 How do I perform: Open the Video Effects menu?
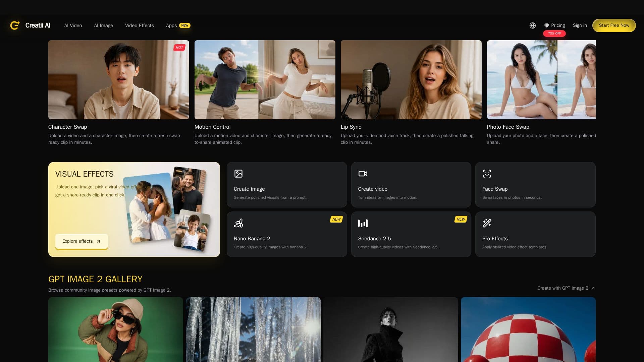(x=140, y=25)
